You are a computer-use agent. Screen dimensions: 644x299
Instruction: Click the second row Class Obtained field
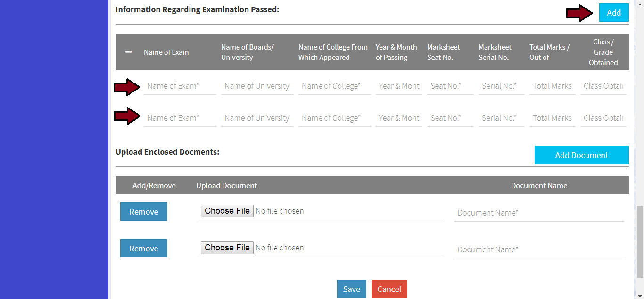603,118
